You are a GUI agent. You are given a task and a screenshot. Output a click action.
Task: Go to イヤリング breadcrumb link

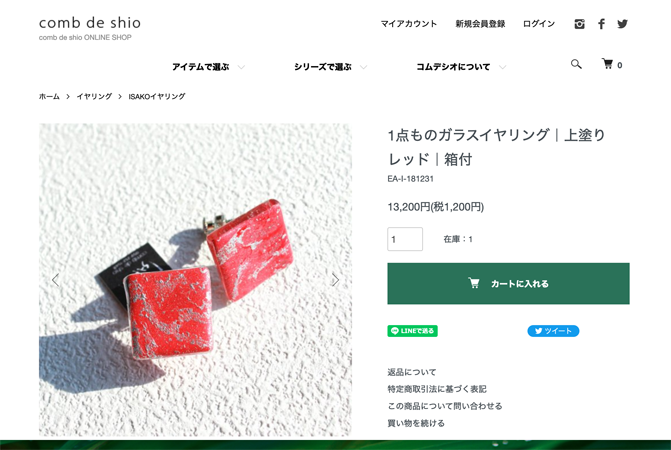[94, 96]
